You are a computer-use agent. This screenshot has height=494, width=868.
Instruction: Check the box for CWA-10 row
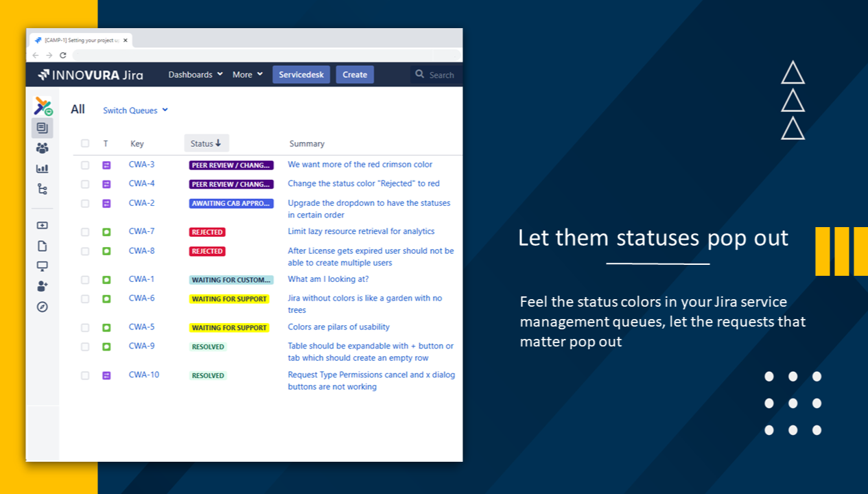coord(85,375)
